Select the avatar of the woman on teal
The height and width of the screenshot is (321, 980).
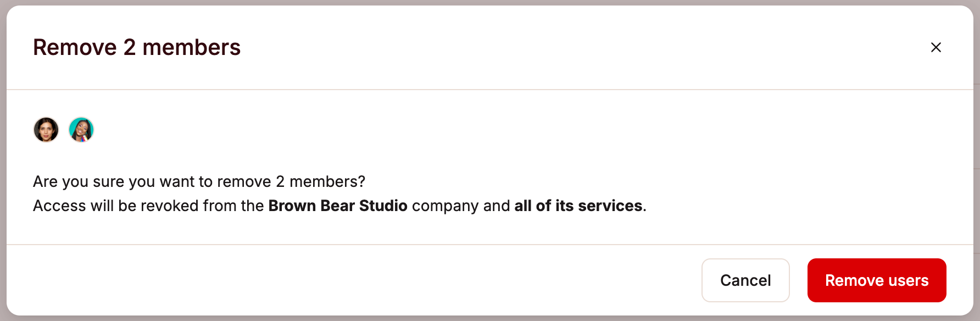pyautogui.click(x=81, y=130)
